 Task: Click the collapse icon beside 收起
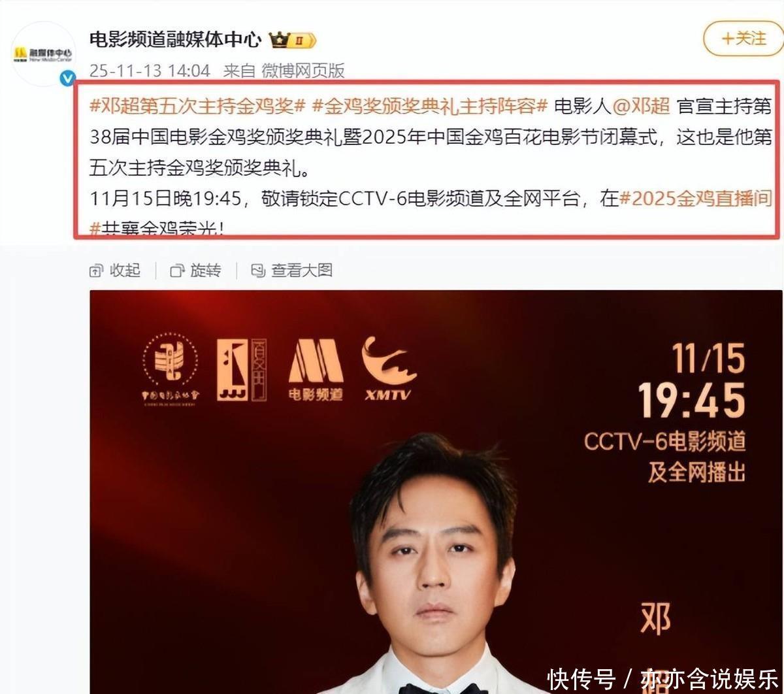97,271
